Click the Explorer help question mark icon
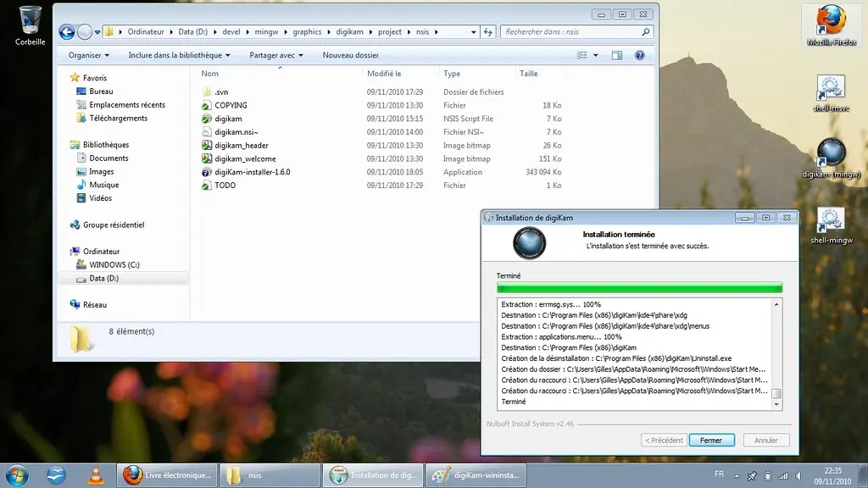 coord(642,55)
